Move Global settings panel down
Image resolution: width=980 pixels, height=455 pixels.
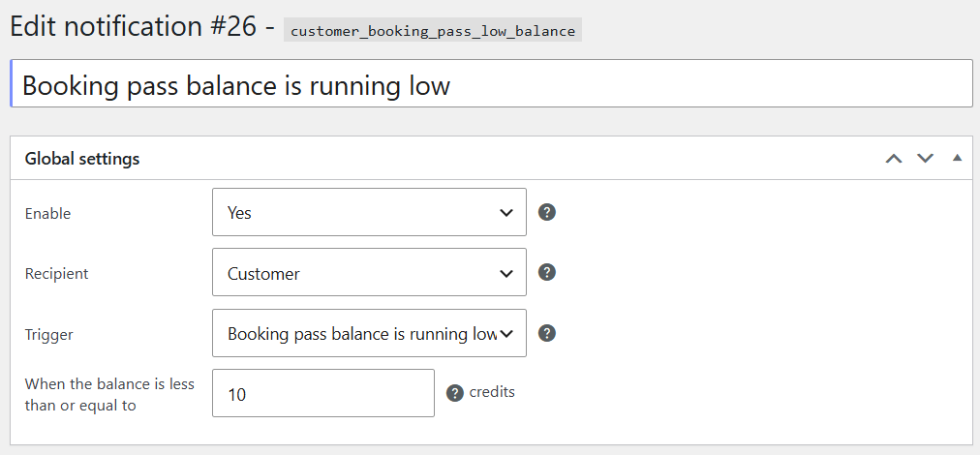point(925,158)
